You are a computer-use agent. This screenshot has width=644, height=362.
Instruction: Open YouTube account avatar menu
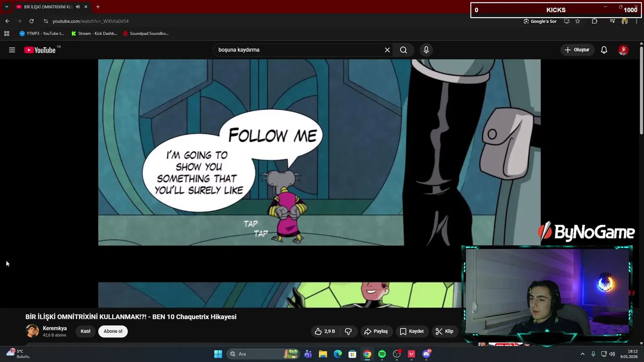(623, 50)
